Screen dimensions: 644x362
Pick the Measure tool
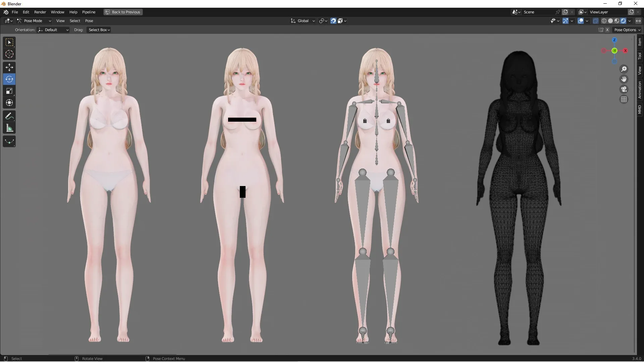pyautogui.click(x=9, y=128)
